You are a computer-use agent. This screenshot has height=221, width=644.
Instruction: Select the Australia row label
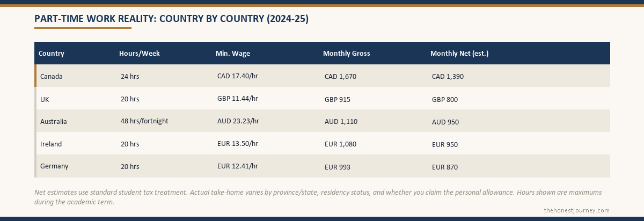tap(54, 121)
